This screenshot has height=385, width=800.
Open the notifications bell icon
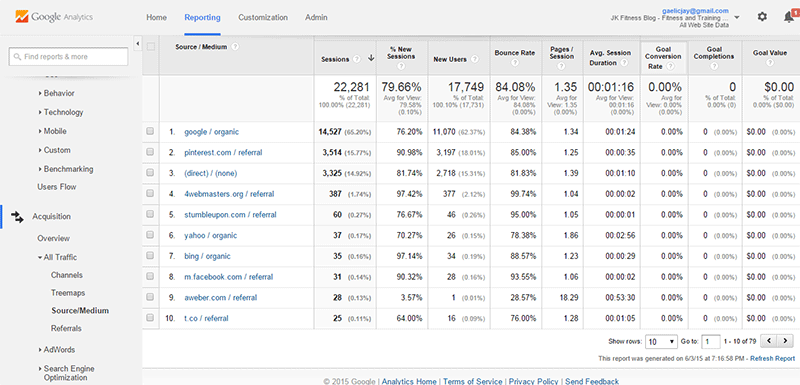[x=789, y=17]
